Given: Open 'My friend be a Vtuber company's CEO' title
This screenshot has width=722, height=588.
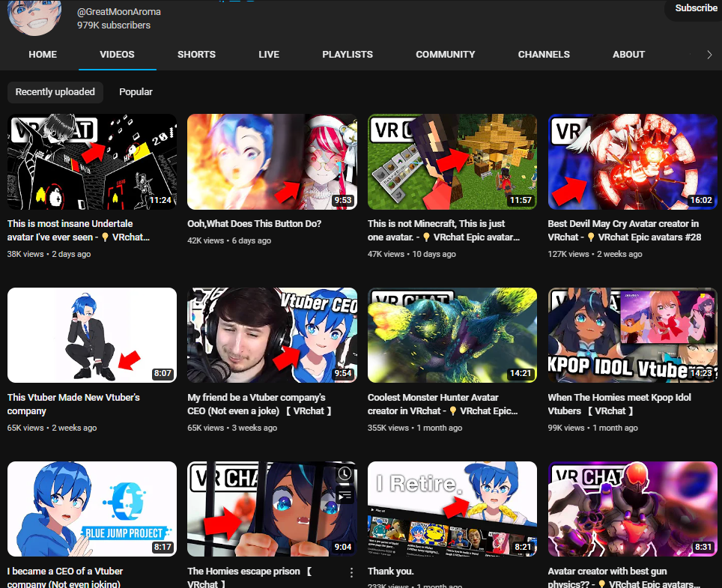Looking at the screenshot, I should tap(259, 404).
